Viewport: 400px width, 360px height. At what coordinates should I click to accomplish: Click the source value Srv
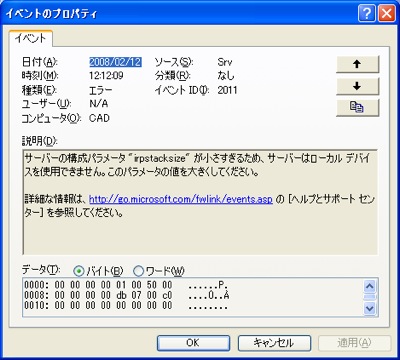tap(225, 62)
